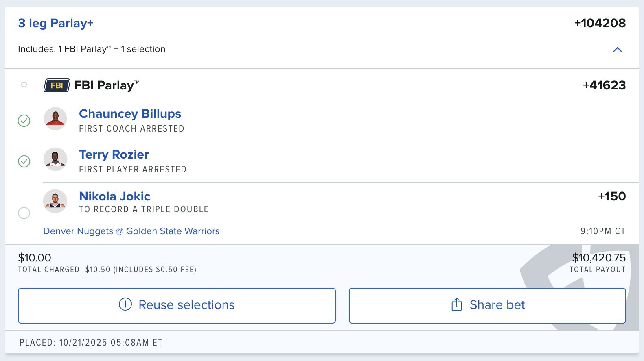The image size is (644, 361).
Task: Click the FBI Parlay badge logo
Action: [57, 85]
